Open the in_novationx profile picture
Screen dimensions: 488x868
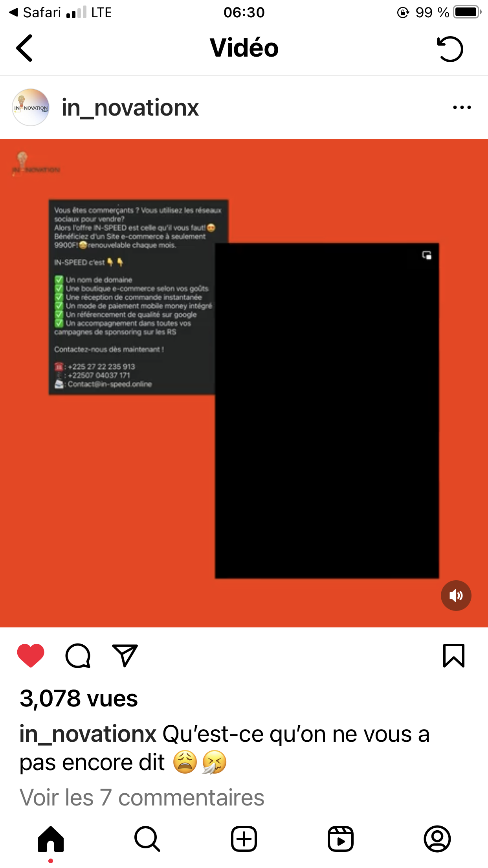(x=31, y=107)
